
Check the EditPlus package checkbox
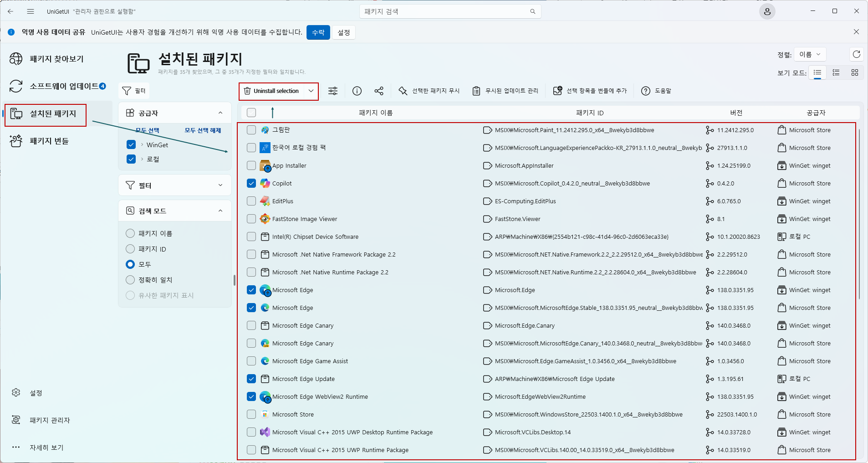tap(251, 201)
